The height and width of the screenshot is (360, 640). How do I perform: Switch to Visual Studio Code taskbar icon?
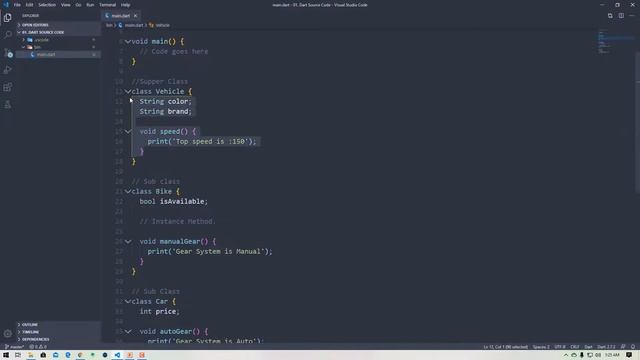click(x=117, y=355)
